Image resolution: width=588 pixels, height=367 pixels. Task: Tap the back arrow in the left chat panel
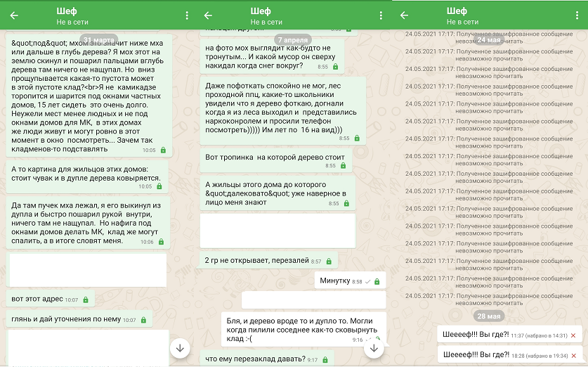[14, 15]
